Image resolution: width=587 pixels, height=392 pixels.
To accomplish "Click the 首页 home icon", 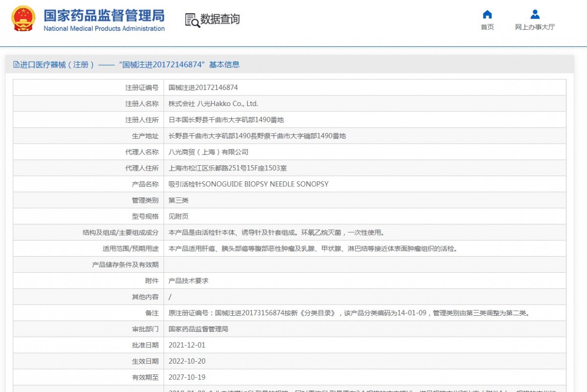I will pos(487,14).
